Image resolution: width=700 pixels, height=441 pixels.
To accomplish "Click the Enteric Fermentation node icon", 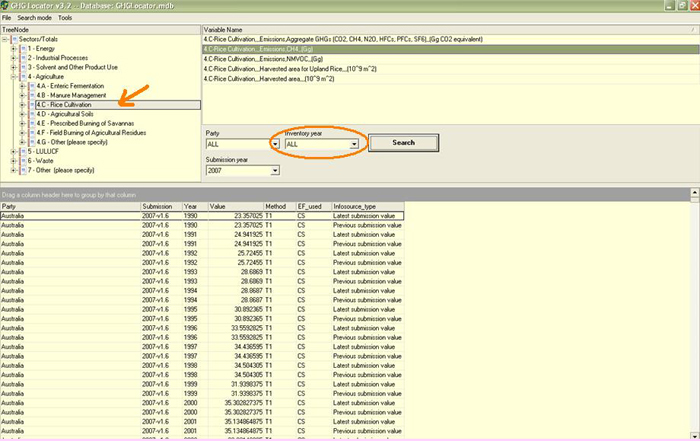I will (x=31, y=85).
